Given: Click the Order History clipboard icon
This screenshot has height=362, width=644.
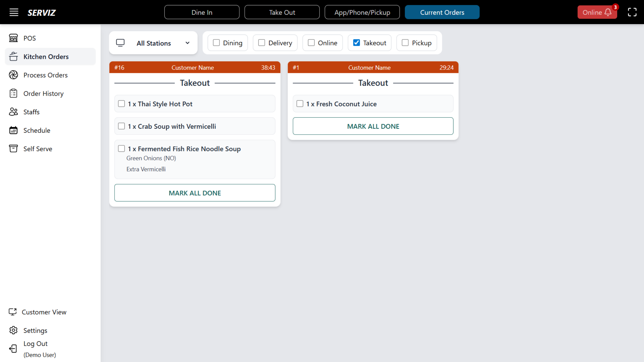Looking at the screenshot, I should coord(13,93).
